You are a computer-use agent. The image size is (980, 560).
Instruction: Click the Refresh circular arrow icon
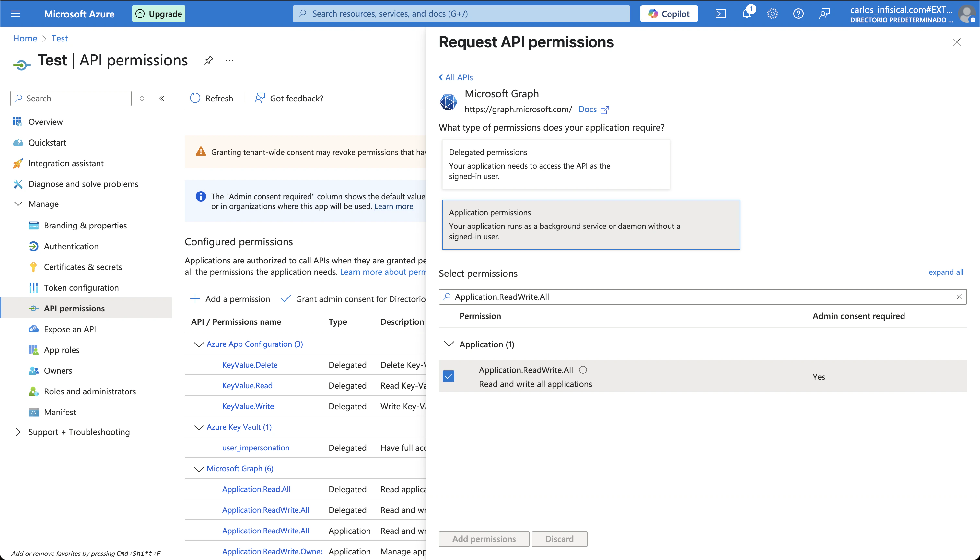[195, 99]
